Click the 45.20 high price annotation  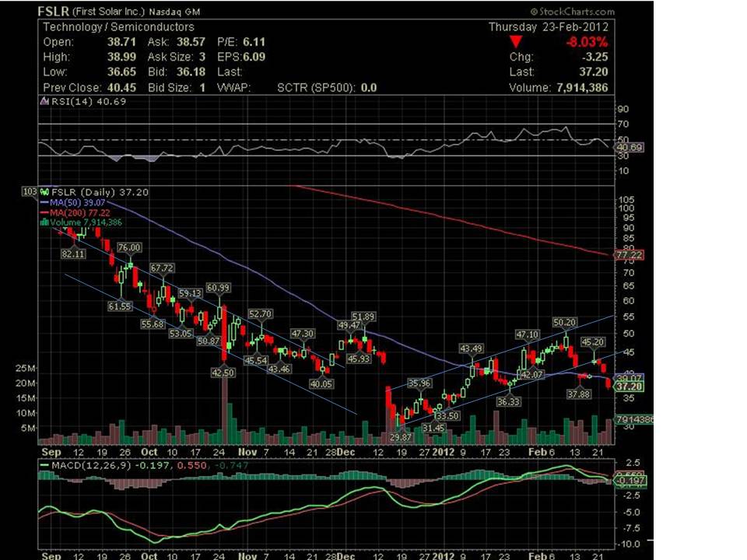pos(593,342)
